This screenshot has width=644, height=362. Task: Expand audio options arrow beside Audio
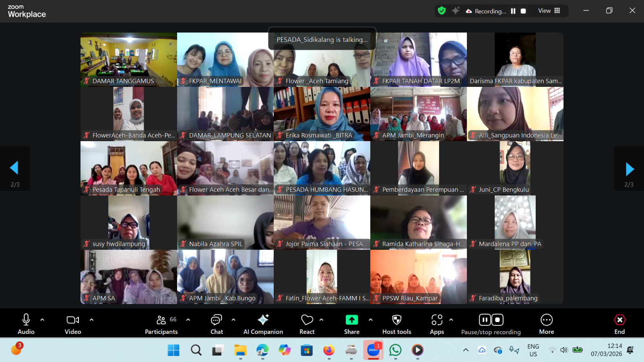click(x=42, y=320)
